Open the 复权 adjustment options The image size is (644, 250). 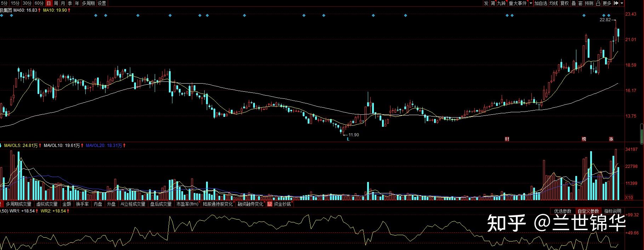pos(564,3)
